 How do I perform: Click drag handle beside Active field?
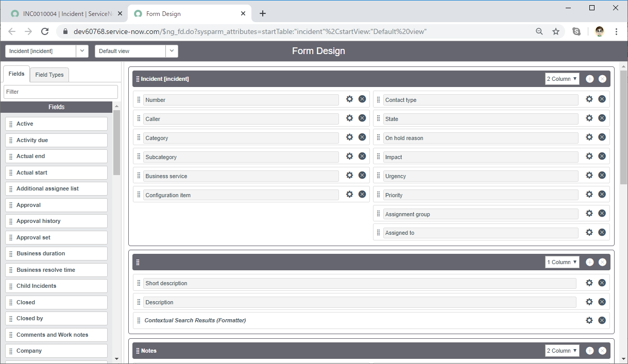[11, 124]
